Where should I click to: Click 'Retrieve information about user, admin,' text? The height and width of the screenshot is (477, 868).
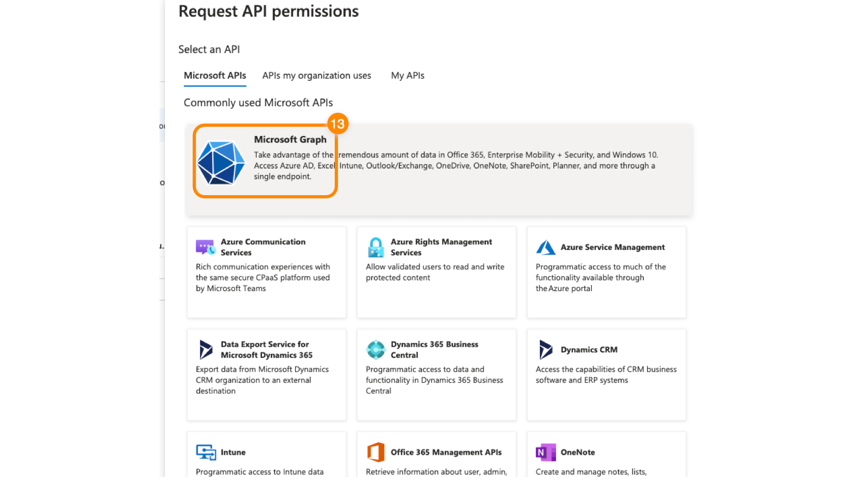pyautogui.click(x=436, y=472)
